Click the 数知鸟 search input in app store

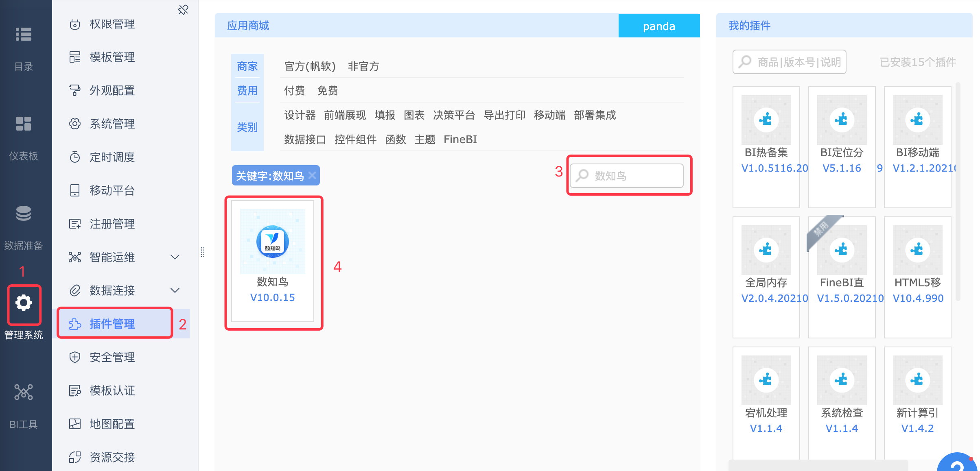(626, 176)
